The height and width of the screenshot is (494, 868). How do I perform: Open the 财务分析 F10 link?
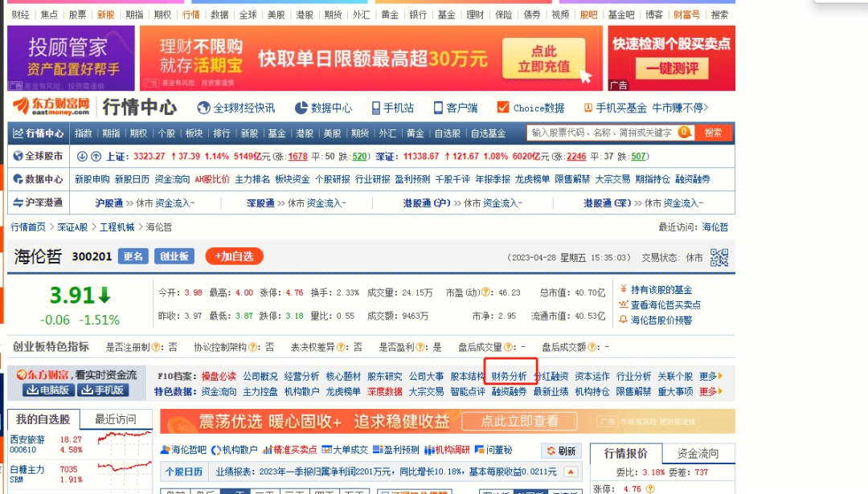[x=509, y=376]
